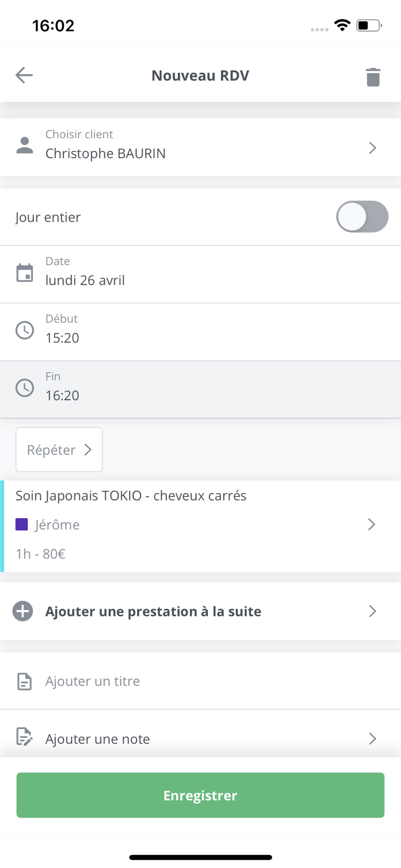This screenshot has width=401, height=868.
Task: Tap the clock icon next to Fin
Action: click(25, 388)
